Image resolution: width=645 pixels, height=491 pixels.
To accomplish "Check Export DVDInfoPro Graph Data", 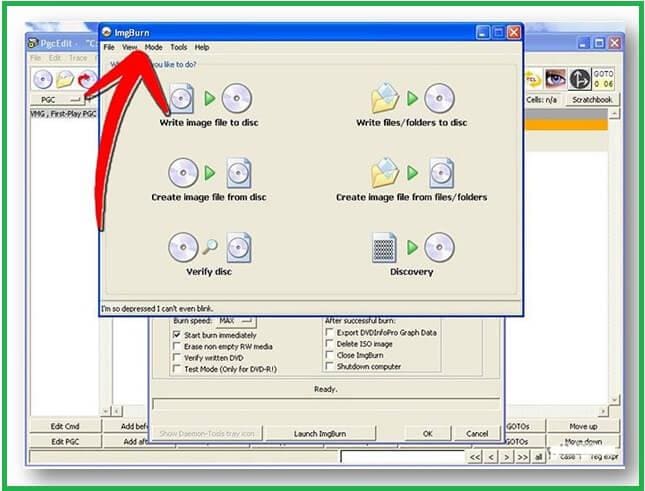I will pyautogui.click(x=329, y=332).
